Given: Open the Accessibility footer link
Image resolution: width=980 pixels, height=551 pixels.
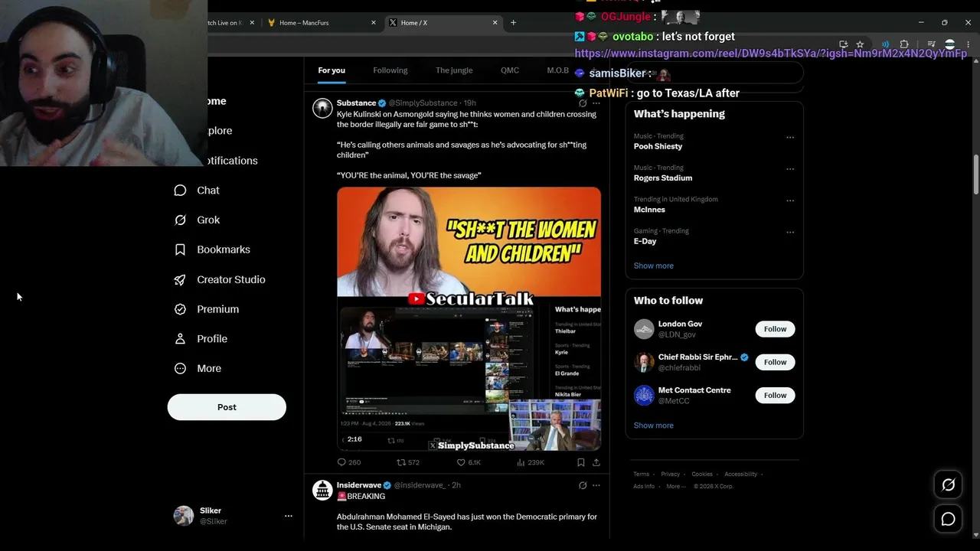Looking at the screenshot, I should click(x=741, y=474).
